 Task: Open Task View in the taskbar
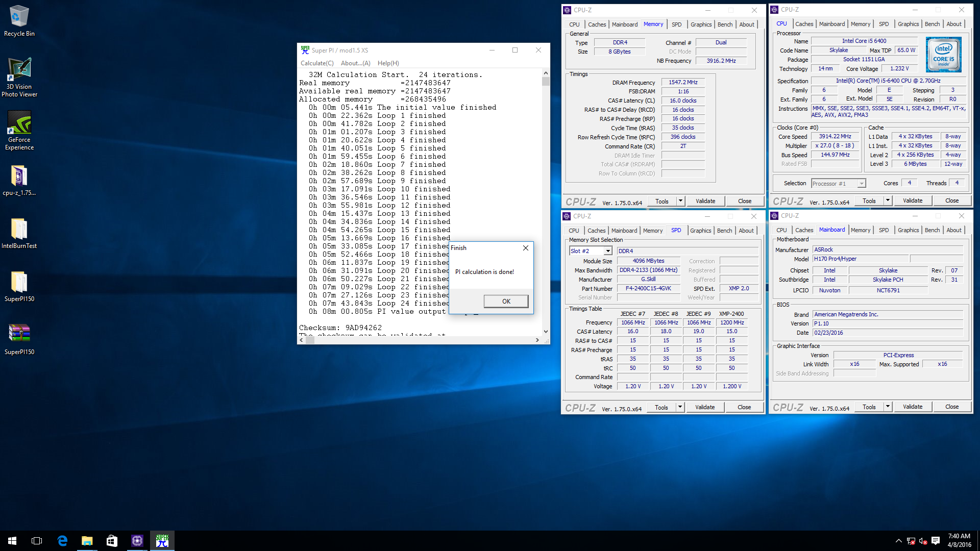point(37,541)
